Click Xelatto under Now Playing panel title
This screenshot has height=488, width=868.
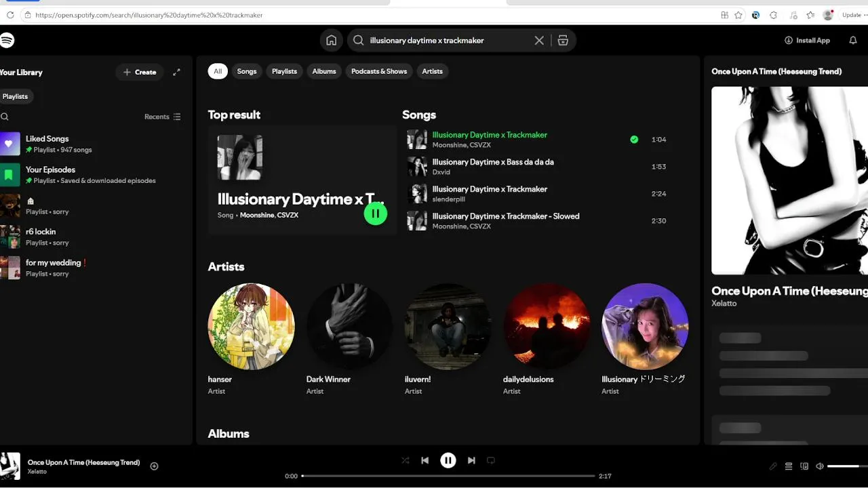(724, 304)
